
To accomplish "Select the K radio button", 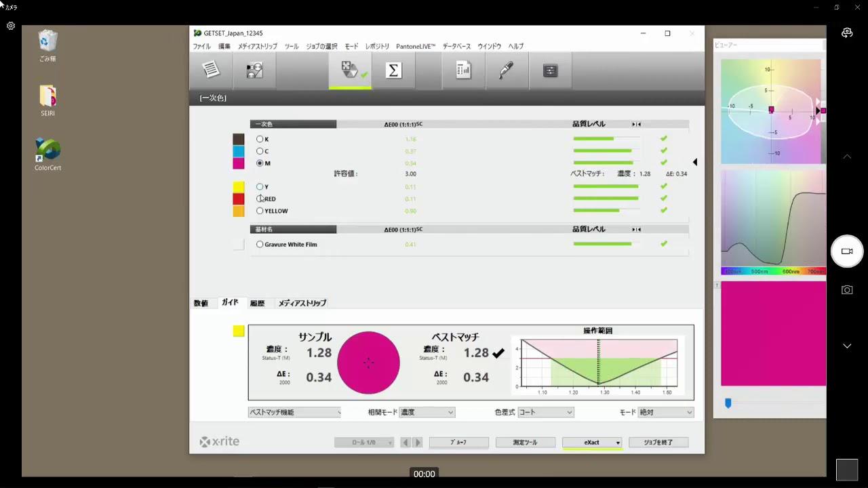I will tap(260, 139).
